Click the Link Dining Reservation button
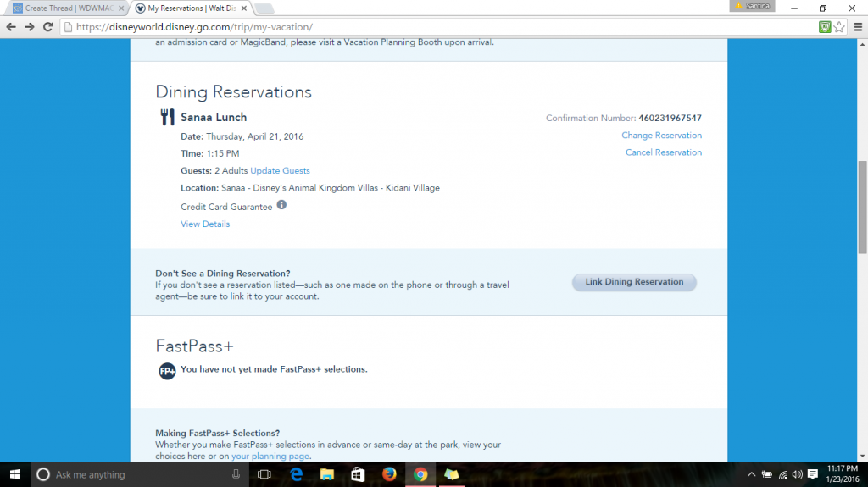868x487 pixels. click(634, 282)
